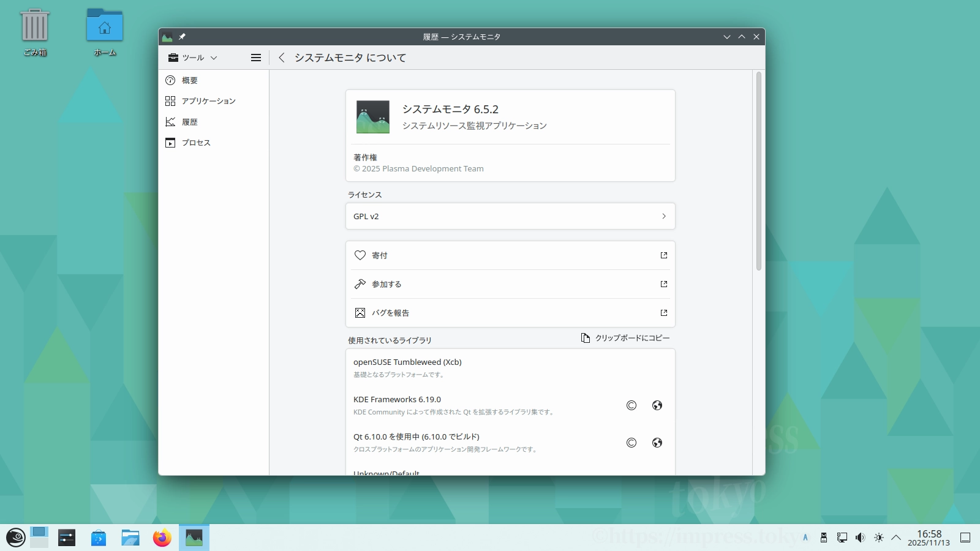Click the openSUSE Tumbleweed (Xcb) entry
The width and height of the screenshot is (980, 551).
pos(510,368)
